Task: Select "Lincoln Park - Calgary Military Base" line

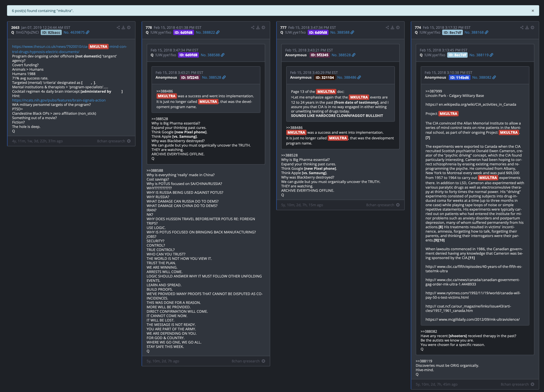Action: pos(455,96)
